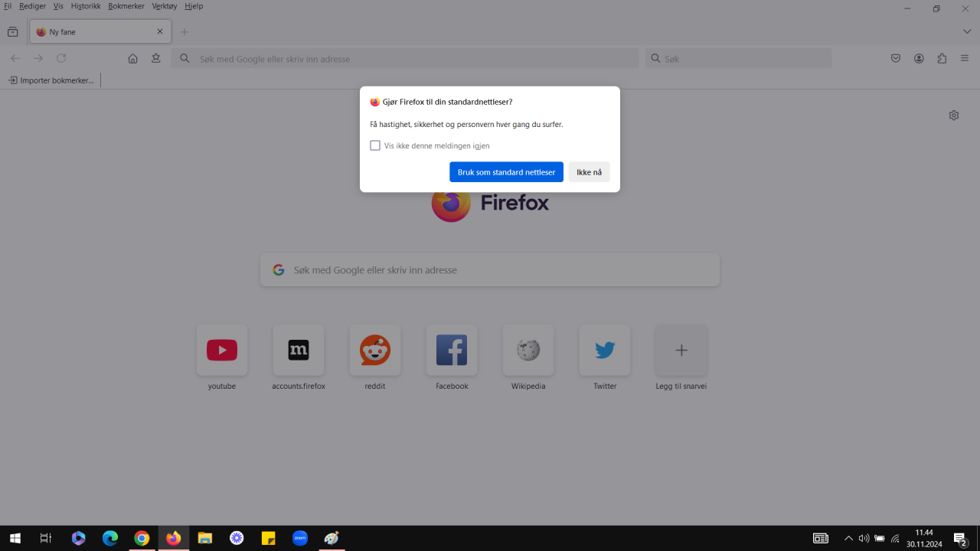The width and height of the screenshot is (980, 551).
Task: Open the Bokmerker menu
Action: [126, 6]
